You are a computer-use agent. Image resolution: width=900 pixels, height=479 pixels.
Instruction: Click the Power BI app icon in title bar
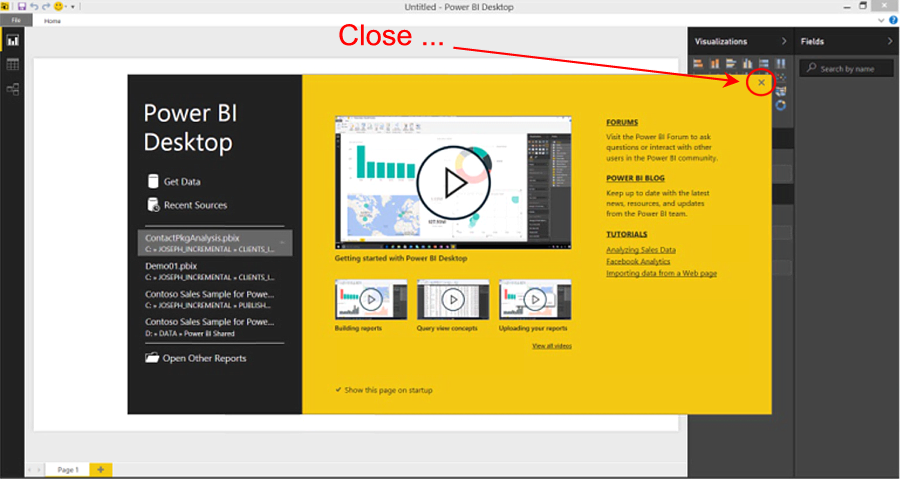click(5, 6)
